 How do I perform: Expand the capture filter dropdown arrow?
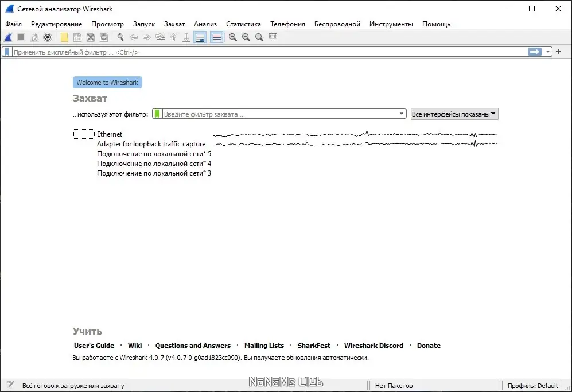click(401, 114)
